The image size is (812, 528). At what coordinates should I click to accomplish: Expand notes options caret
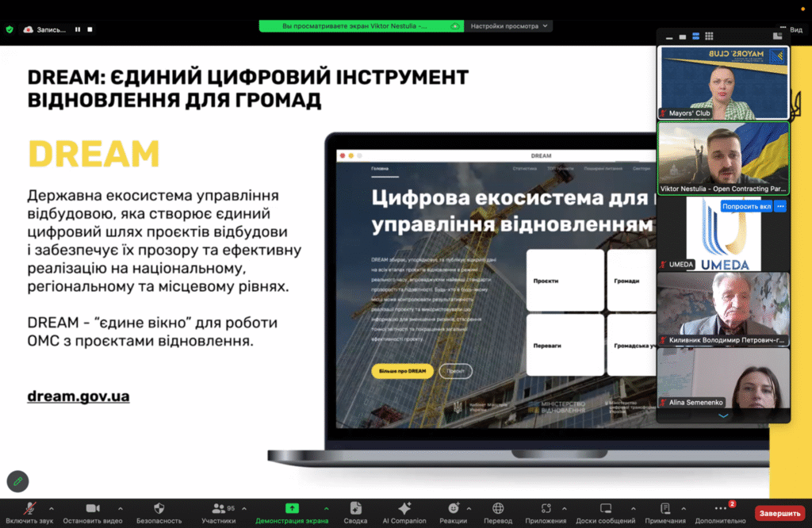pos(684,508)
